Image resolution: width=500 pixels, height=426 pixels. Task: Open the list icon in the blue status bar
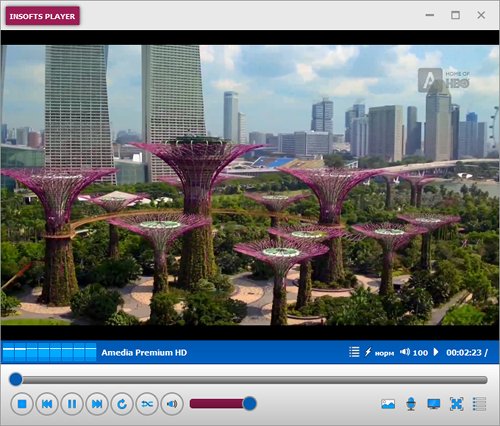point(354,352)
